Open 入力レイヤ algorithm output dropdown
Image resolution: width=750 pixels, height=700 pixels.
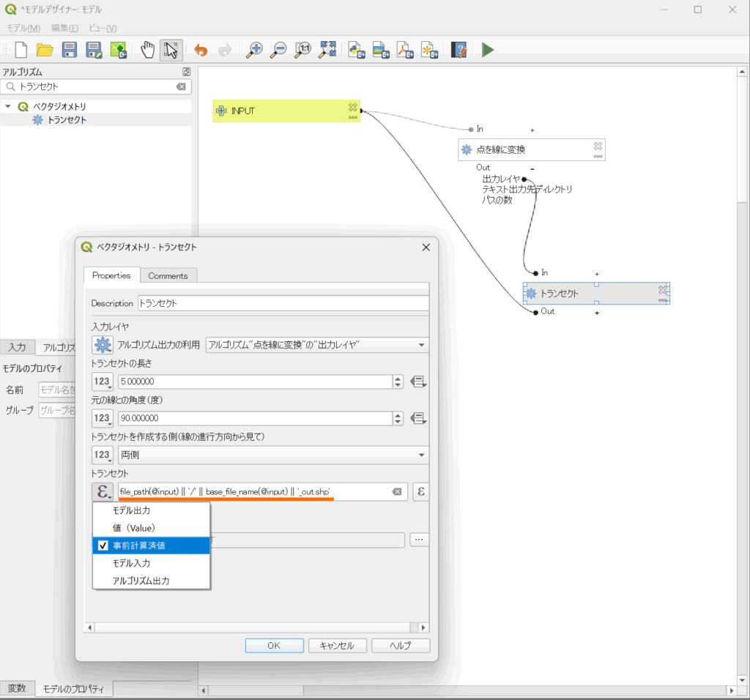coord(317,345)
